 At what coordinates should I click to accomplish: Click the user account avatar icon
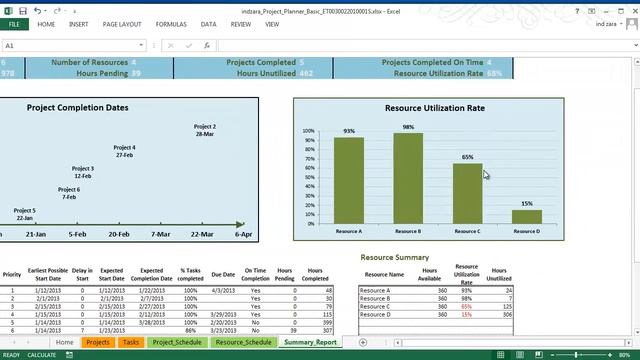632,24
